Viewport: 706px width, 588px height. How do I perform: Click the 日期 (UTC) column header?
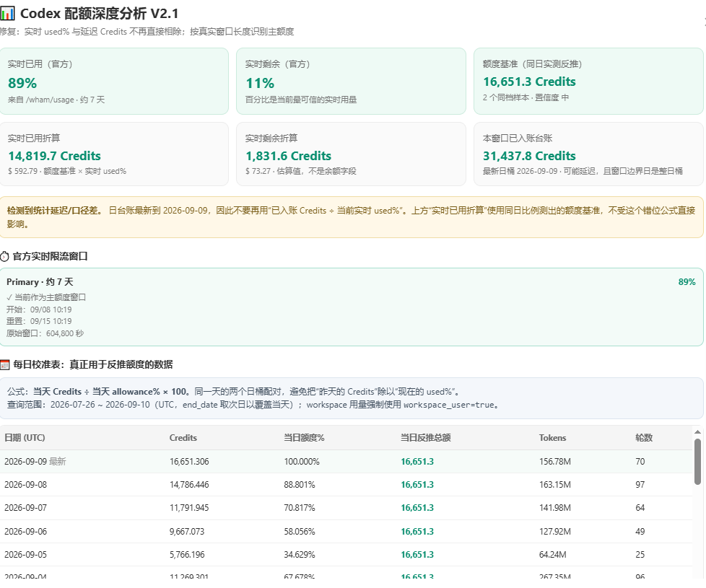click(25, 438)
